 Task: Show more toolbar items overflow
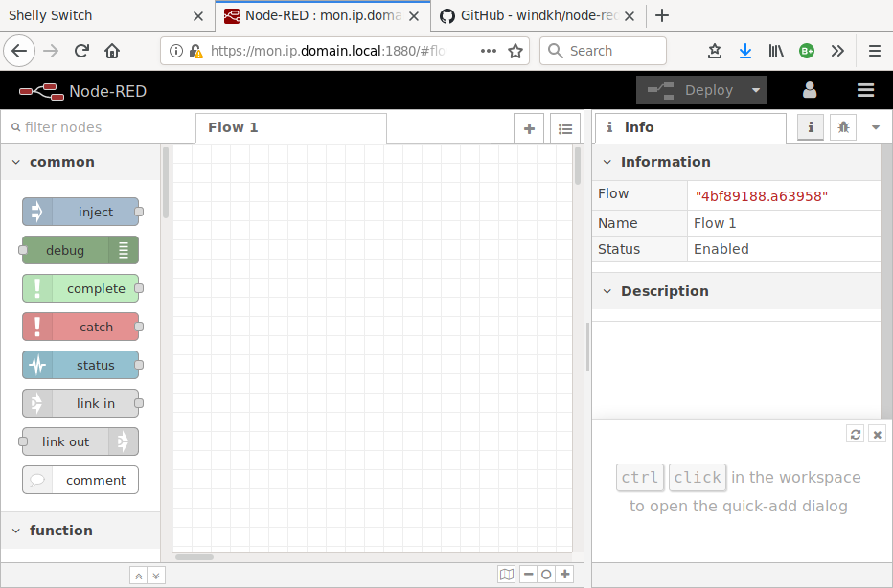(837, 51)
